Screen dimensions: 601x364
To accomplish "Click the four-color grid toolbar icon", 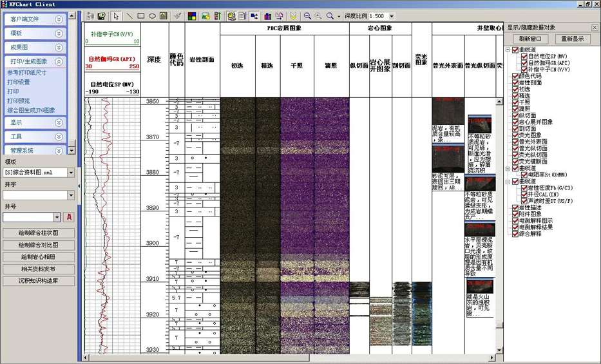I will click(x=192, y=16).
